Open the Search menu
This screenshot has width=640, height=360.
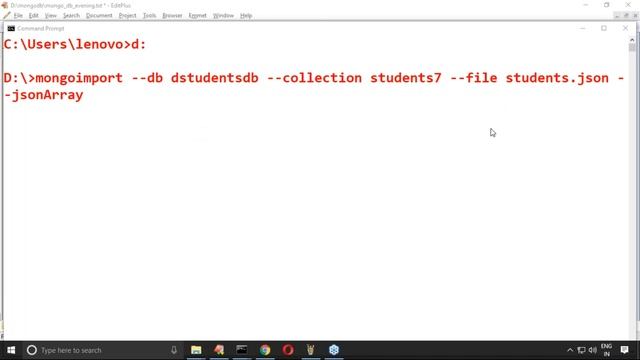71,16
